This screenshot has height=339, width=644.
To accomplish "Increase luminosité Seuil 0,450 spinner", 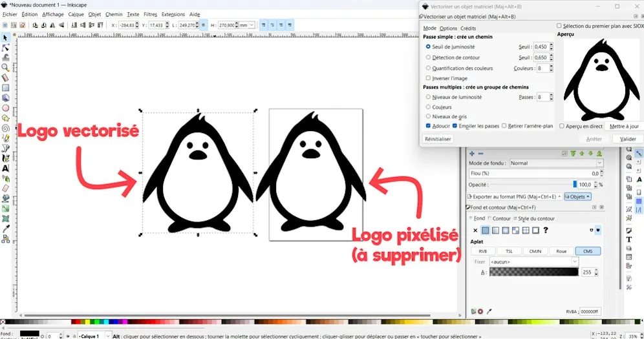I will coord(551,45).
